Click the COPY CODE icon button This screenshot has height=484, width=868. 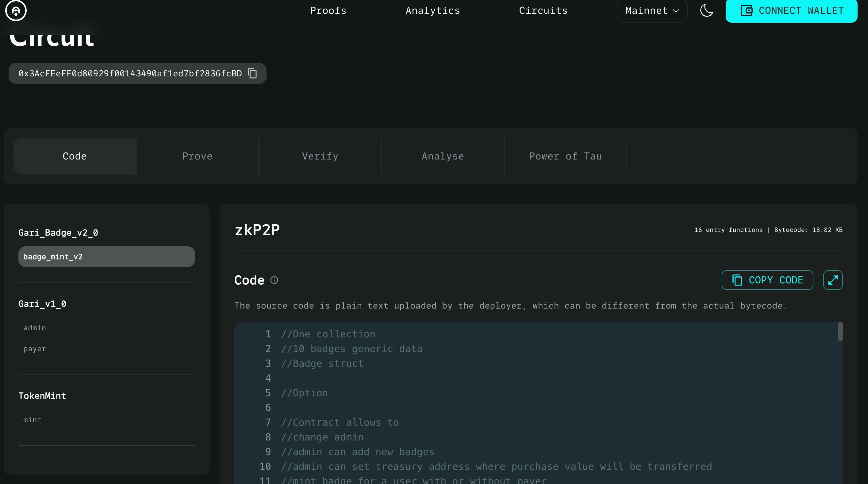point(737,279)
